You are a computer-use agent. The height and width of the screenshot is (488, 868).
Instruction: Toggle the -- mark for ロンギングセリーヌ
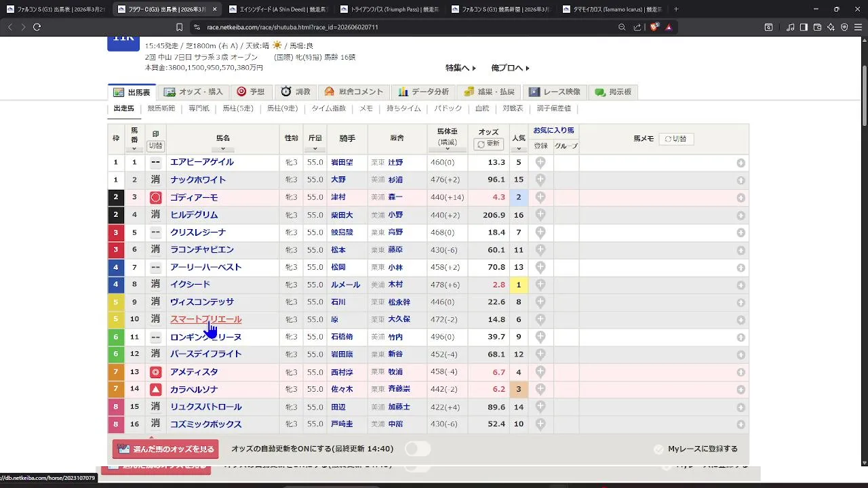click(x=155, y=337)
